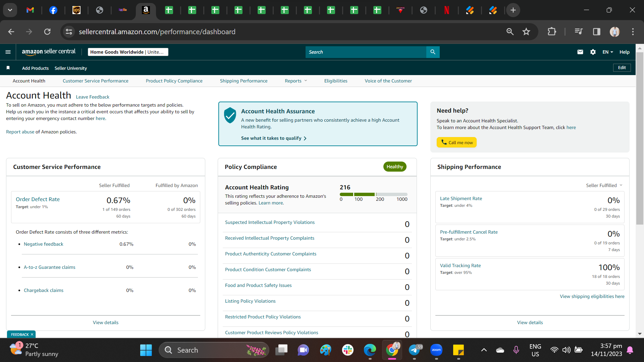
Task: Click See what it takes to qualify
Action: [x=274, y=138]
